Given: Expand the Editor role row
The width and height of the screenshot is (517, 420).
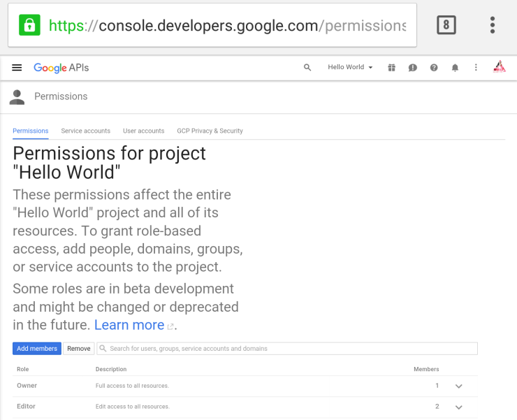Looking at the screenshot, I should pos(459,407).
